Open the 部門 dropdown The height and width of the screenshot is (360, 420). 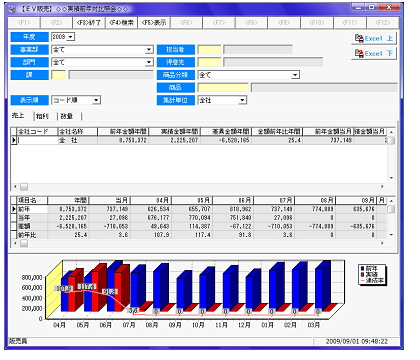pyautogui.click(x=149, y=62)
